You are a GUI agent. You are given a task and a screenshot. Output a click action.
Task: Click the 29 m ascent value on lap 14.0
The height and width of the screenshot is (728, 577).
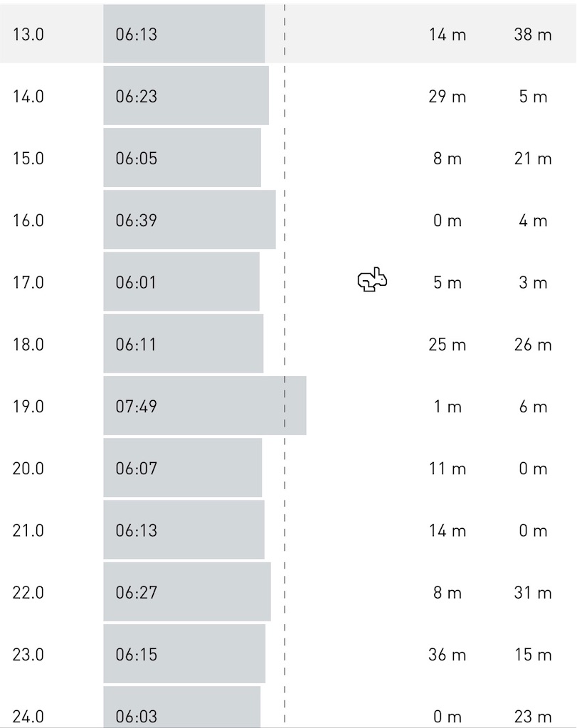pos(447,97)
